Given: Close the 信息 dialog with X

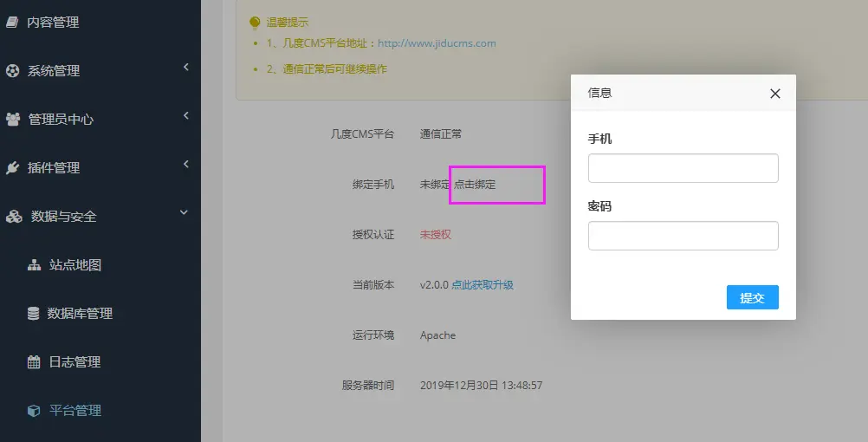Looking at the screenshot, I should coord(775,94).
